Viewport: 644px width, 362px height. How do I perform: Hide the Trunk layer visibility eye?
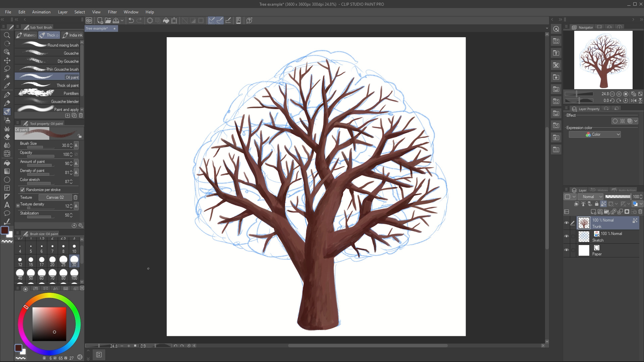[x=567, y=223]
